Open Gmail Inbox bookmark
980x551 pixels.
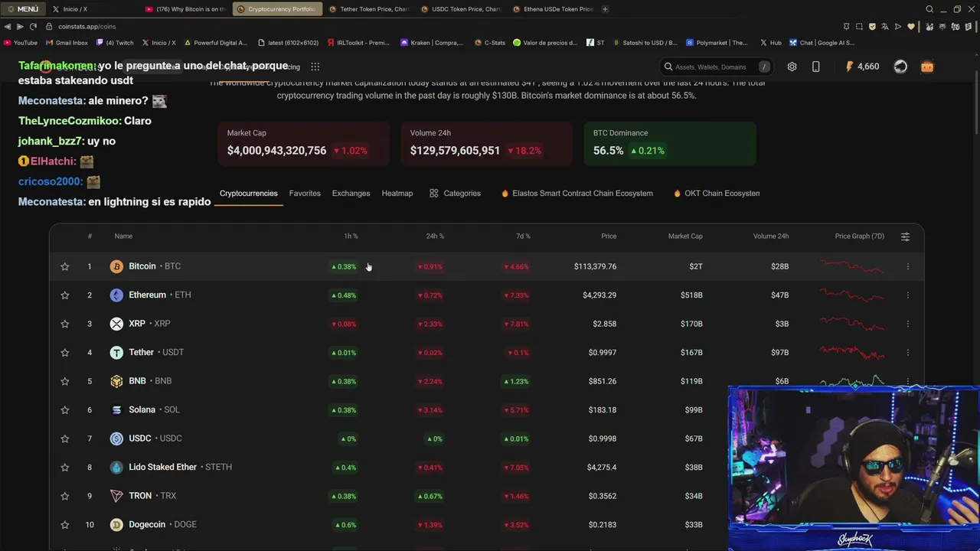tap(67, 43)
